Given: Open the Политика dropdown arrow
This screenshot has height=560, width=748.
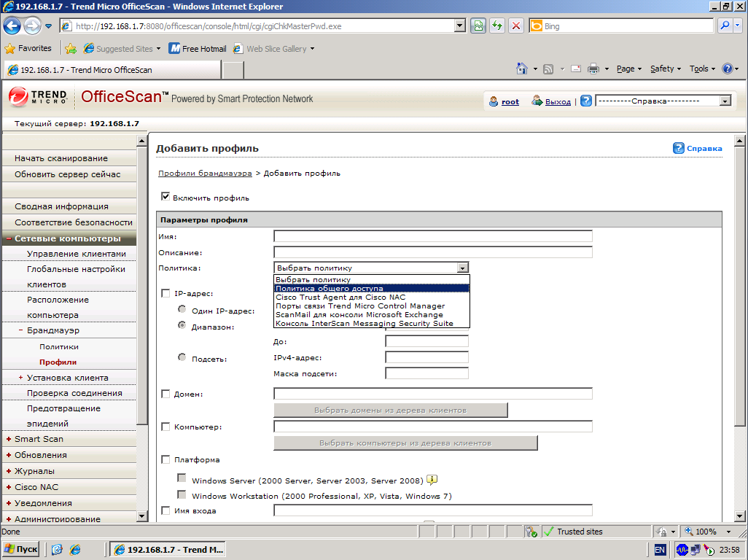Looking at the screenshot, I should 462,268.
